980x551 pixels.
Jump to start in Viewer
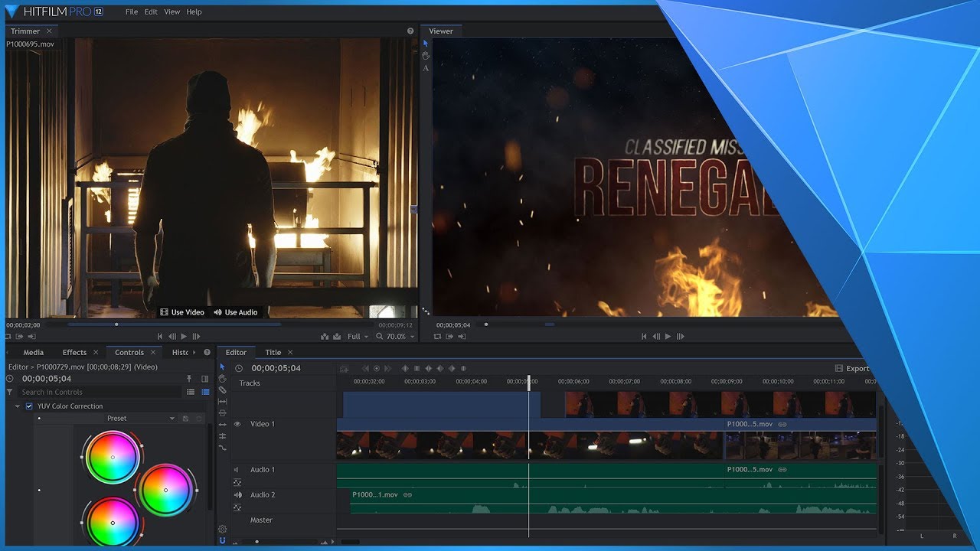coord(644,336)
